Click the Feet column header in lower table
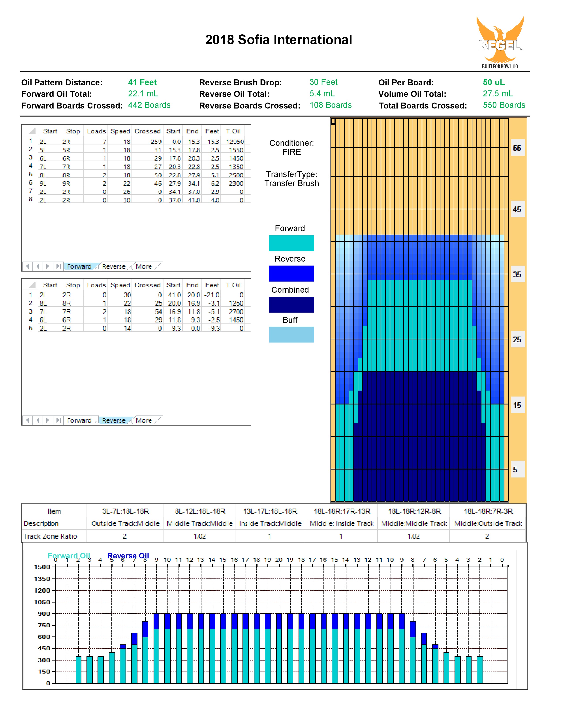The image size is (562, 728). click(x=212, y=285)
